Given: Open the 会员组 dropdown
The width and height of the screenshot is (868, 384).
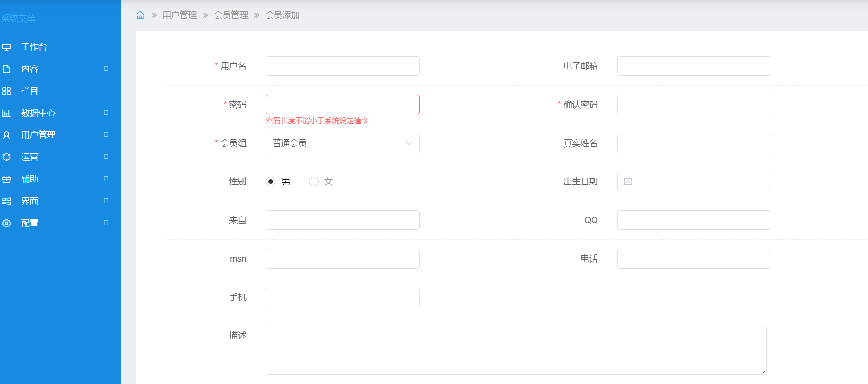Looking at the screenshot, I should pyautogui.click(x=343, y=143).
